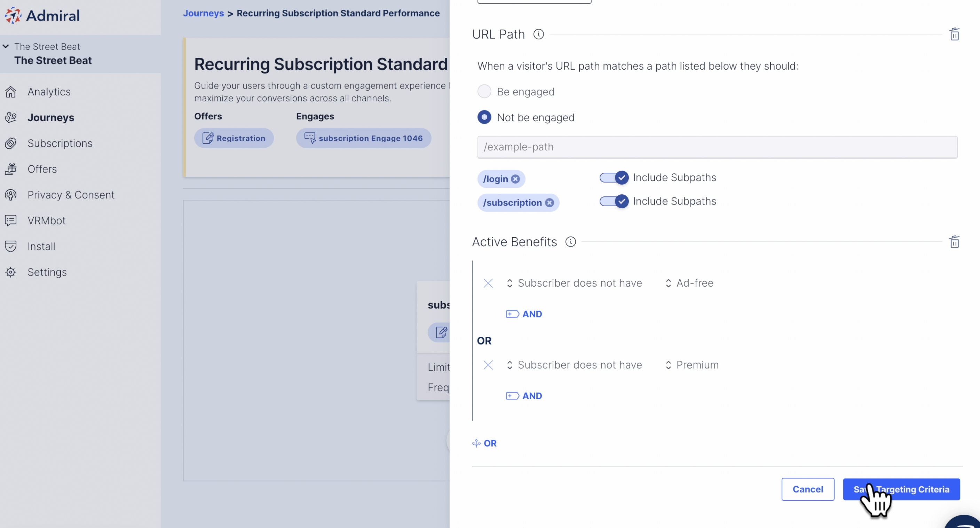Click the edit icon in the subscription card
980x528 pixels.
tap(441, 332)
